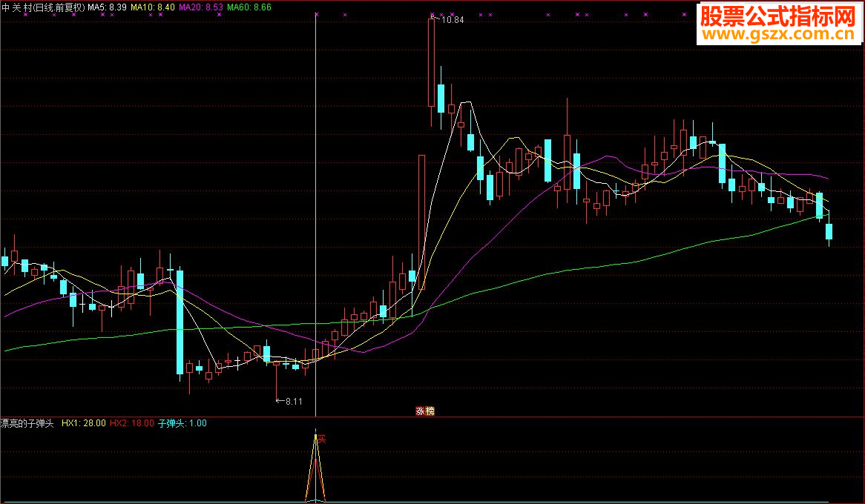
Task: Select the HX2: 18.00 indicator value
Action: [132, 423]
